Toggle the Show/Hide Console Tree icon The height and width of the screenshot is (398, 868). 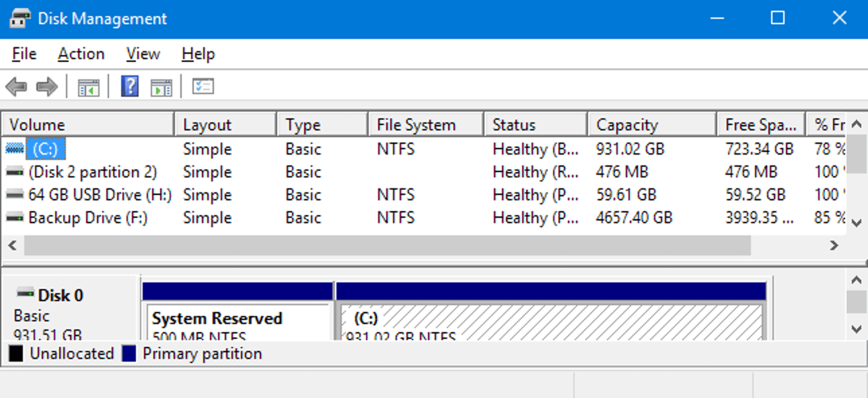pyautogui.click(x=88, y=87)
